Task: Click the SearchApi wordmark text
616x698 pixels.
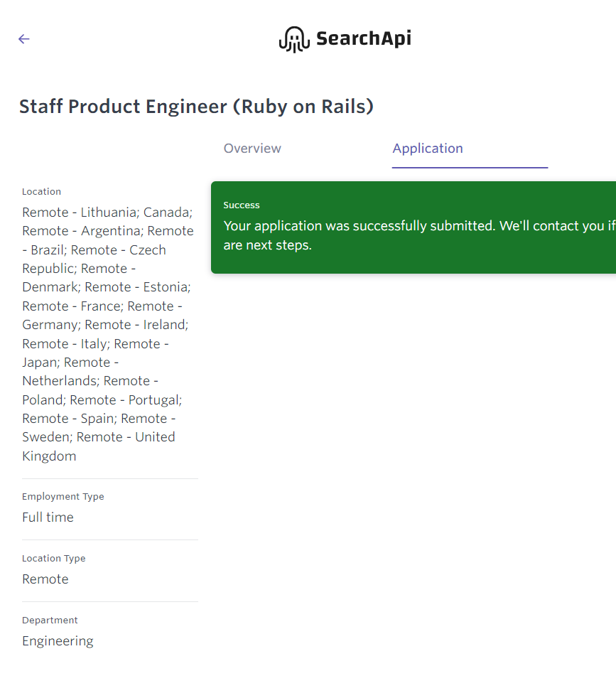Action: [x=363, y=38]
